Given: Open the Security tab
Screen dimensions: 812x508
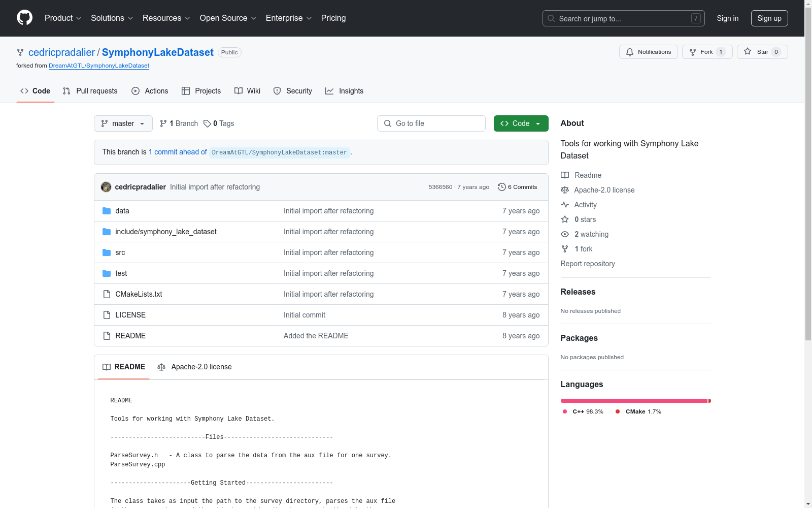Looking at the screenshot, I should [x=293, y=91].
